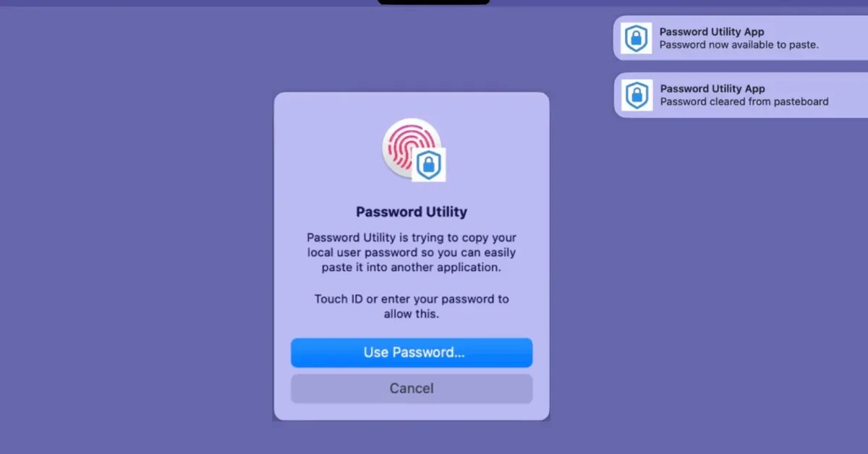This screenshot has width=868, height=454.
Task: Click the 'trying to copy your' description line
Action: (x=412, y=238)
